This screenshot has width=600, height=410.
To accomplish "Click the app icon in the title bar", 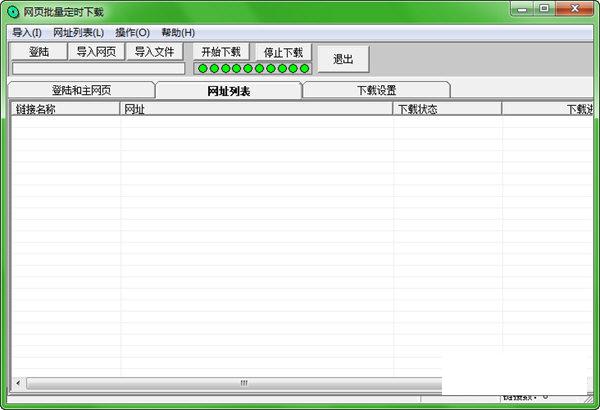I will [13, 11].
